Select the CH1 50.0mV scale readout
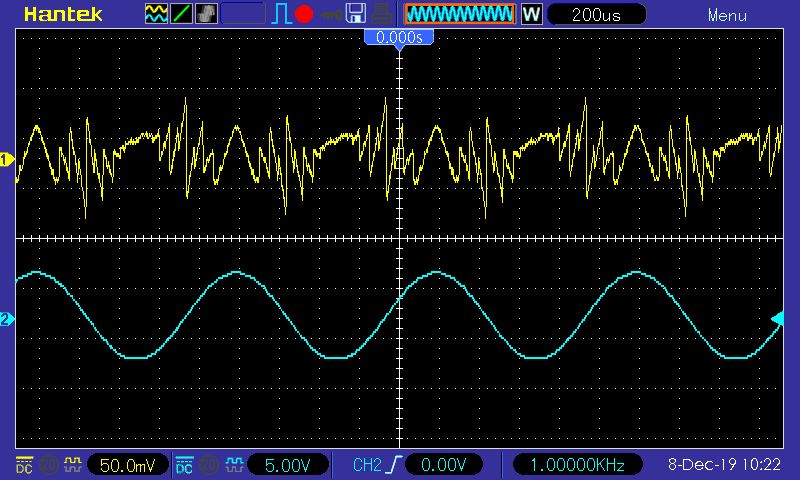This screenshot has height=480, width=800. click(x=128, y=465)
